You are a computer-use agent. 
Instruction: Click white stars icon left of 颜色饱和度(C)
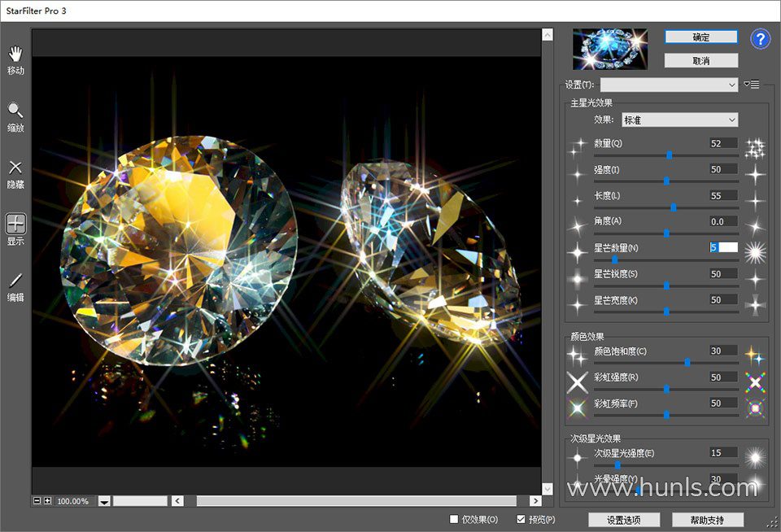coord(578,356)
